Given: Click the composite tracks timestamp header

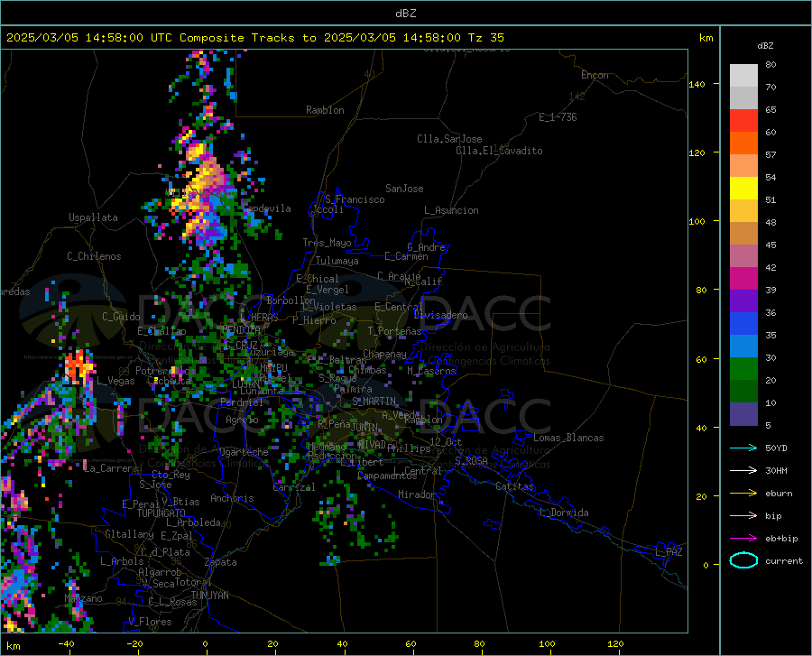Looking at the screenshot, I should point(254,38).
